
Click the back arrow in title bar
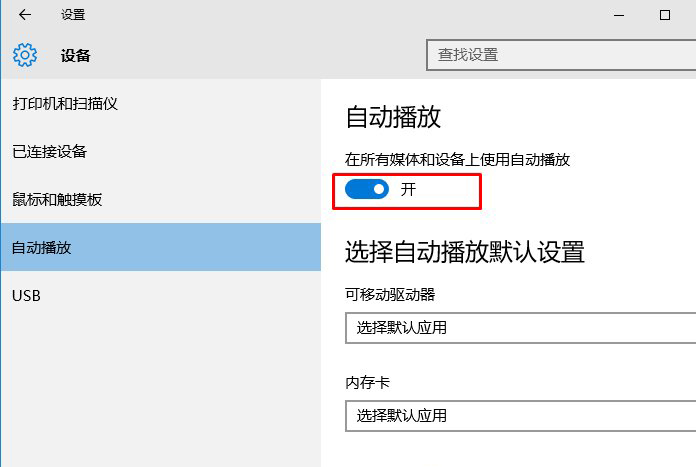25,15
